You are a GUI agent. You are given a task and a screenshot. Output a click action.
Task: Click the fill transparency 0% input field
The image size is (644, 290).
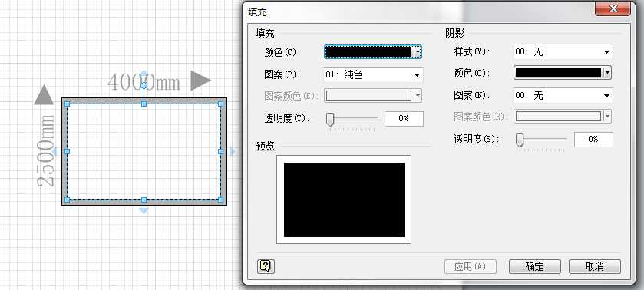404,118
